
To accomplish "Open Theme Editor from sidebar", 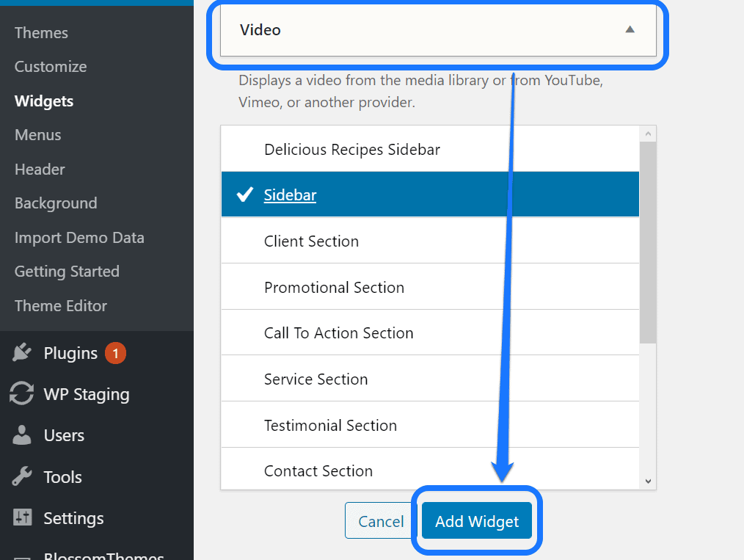I will click(x=61, y=306).
